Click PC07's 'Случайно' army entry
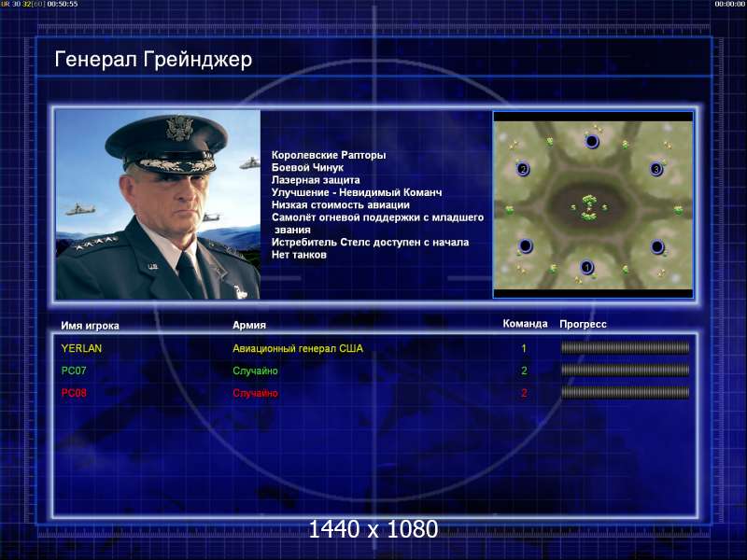The height and width of the screenshot is (560, 747). (x=255, y=371)
